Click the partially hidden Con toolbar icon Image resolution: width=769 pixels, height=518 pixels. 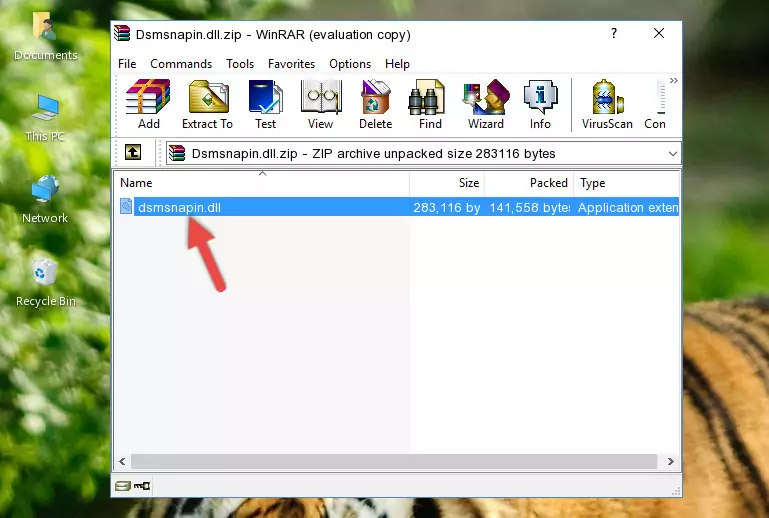655,104
